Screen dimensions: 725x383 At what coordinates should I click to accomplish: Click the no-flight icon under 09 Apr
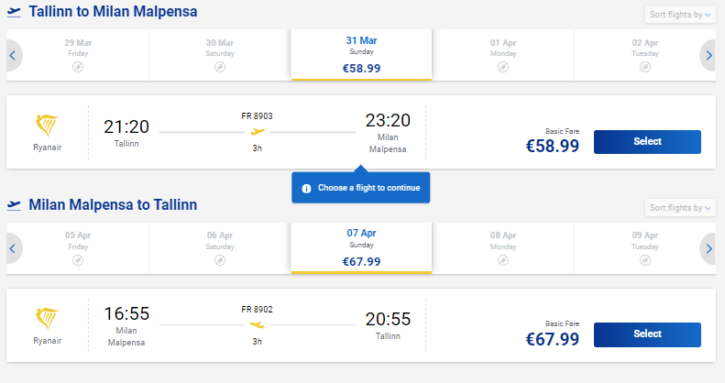[x=645, y=260]
